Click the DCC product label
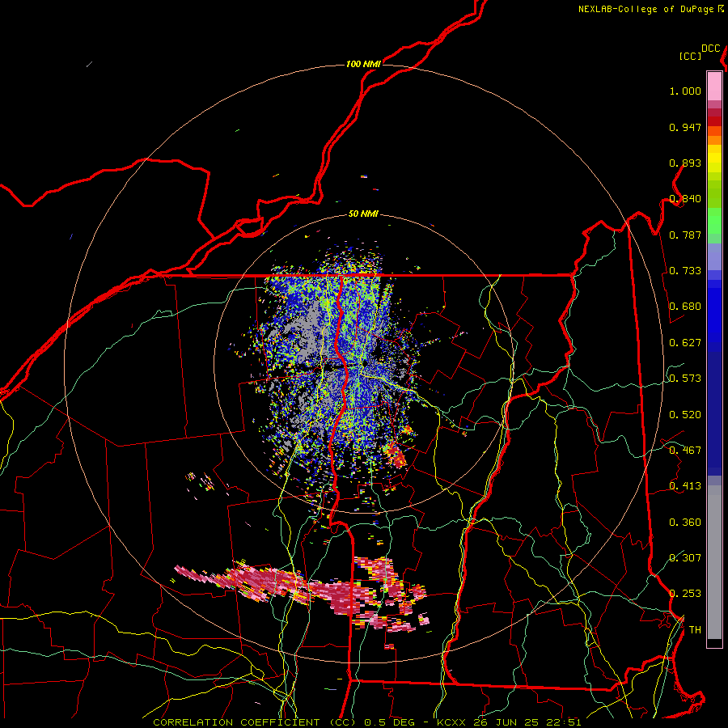The height and width of the screenshot is (728, 728). (711, 49)
